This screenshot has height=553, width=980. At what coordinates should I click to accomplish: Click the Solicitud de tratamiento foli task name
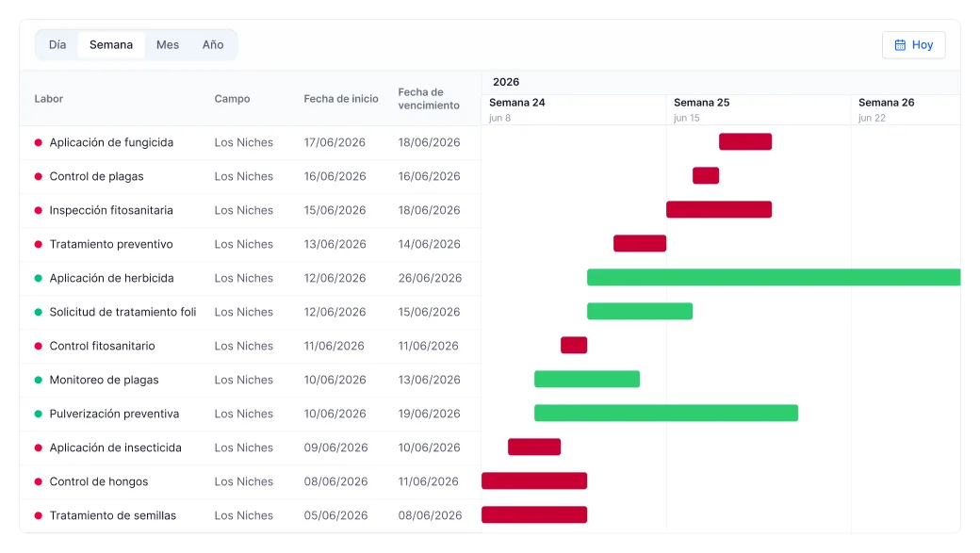coord(123,312)
